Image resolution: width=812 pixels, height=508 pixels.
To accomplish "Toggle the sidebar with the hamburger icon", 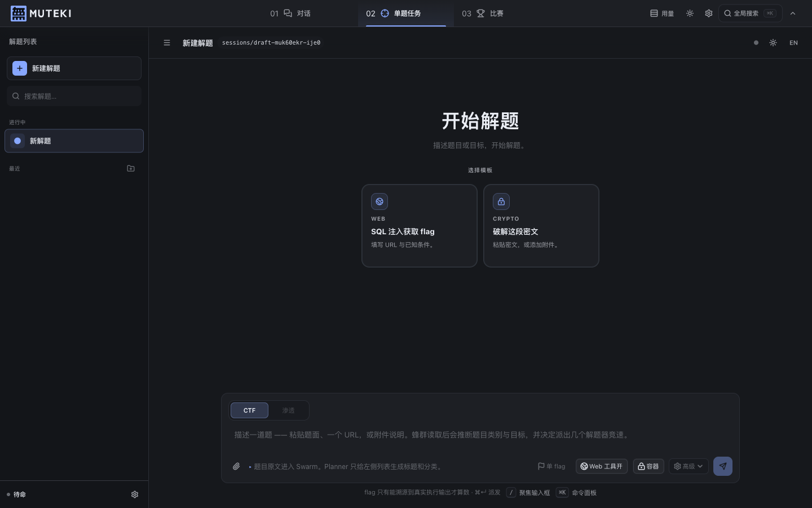I will pyautogui.click(x=167, y=43).
